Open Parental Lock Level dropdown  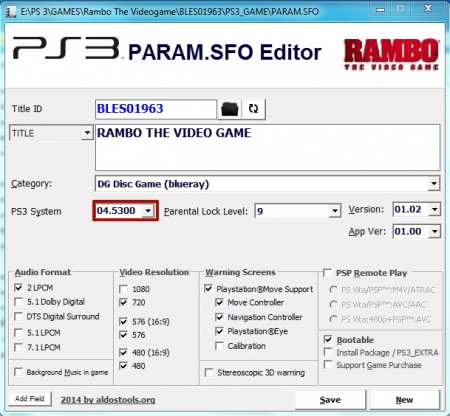334,211
